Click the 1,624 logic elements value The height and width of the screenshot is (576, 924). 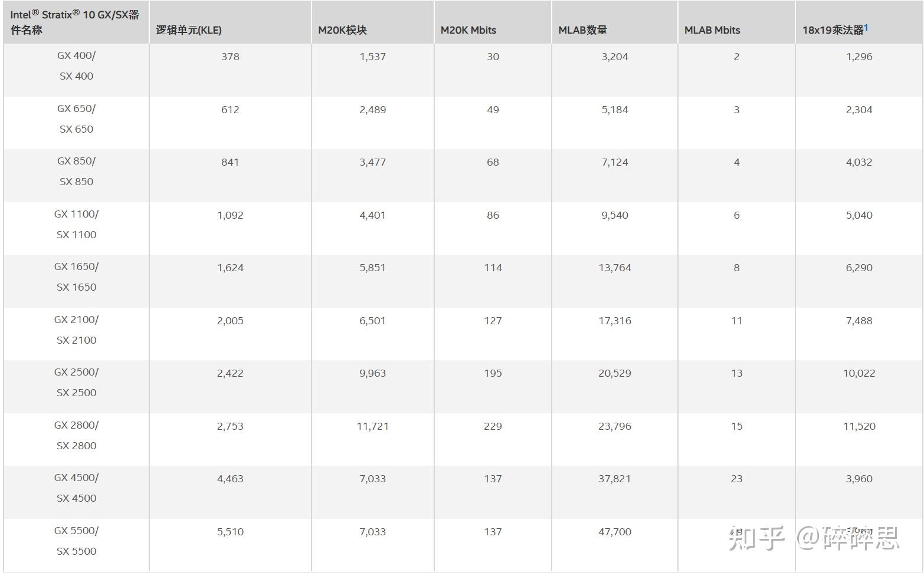point(230,268)
